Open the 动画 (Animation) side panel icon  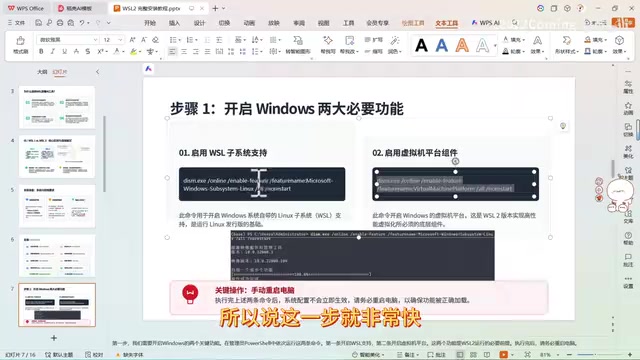628,108
